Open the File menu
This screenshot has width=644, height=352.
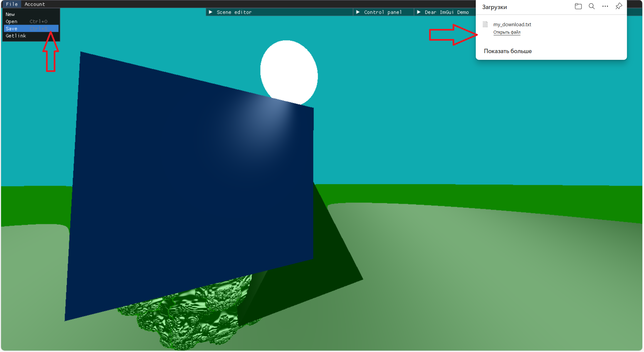12,4
